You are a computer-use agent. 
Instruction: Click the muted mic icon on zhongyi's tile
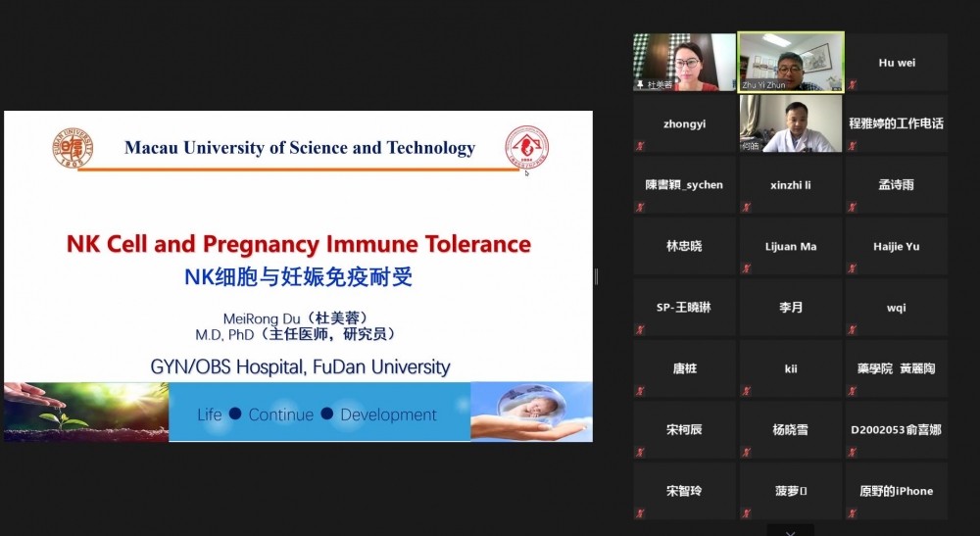click(640, 146)
